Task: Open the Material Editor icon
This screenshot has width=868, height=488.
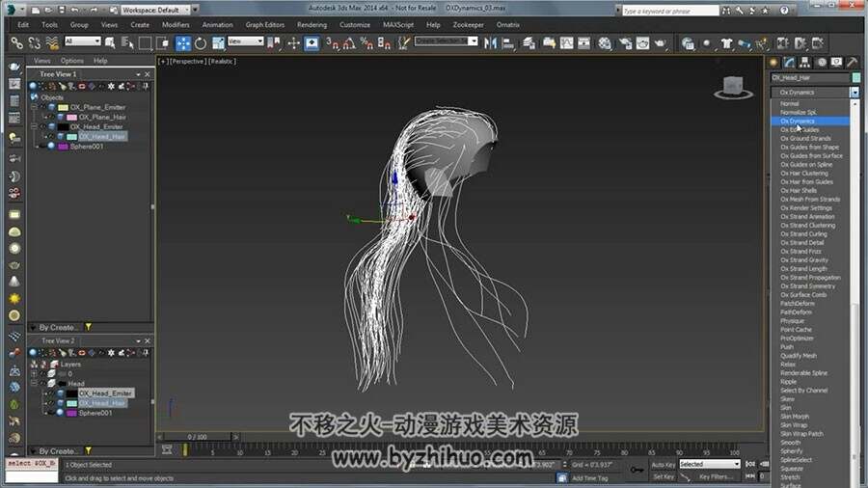Action: tap(605, 43)
